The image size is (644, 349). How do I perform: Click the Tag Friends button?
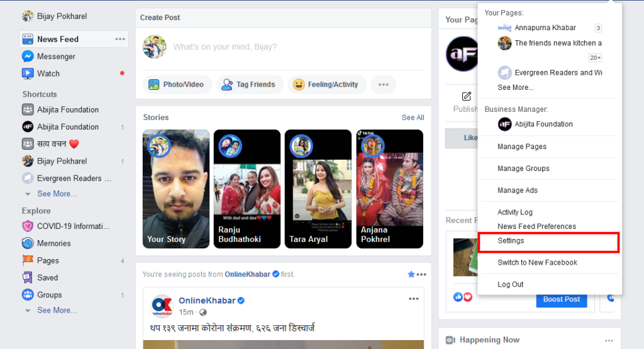coord(250,85)
